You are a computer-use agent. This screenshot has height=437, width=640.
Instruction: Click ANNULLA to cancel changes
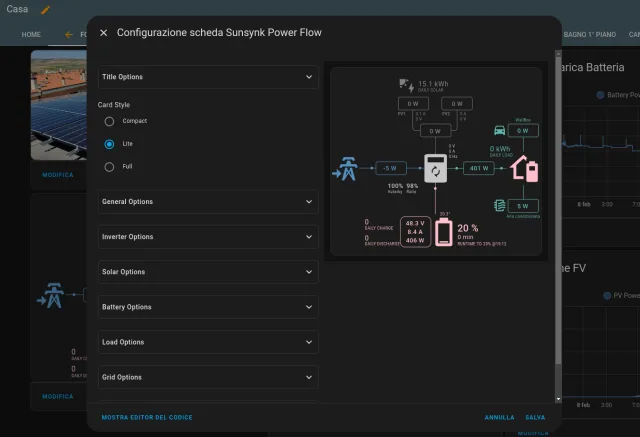[499, 417]
